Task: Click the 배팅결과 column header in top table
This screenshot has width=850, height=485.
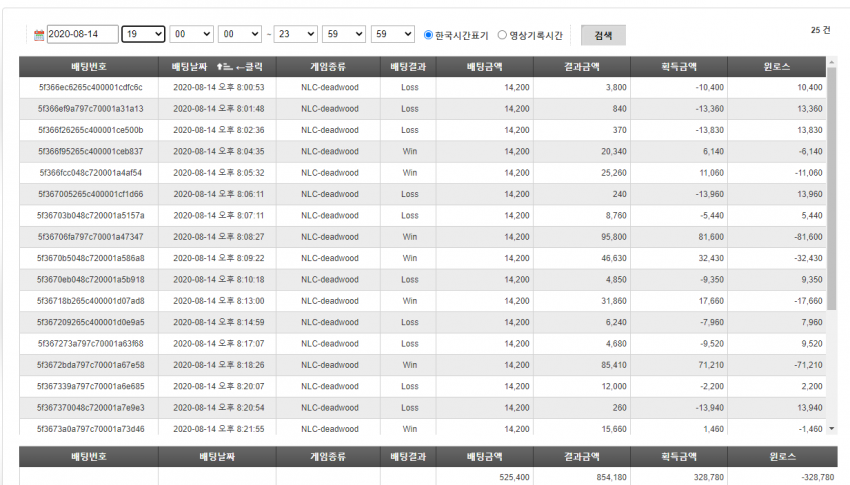Action: [408, 67]
